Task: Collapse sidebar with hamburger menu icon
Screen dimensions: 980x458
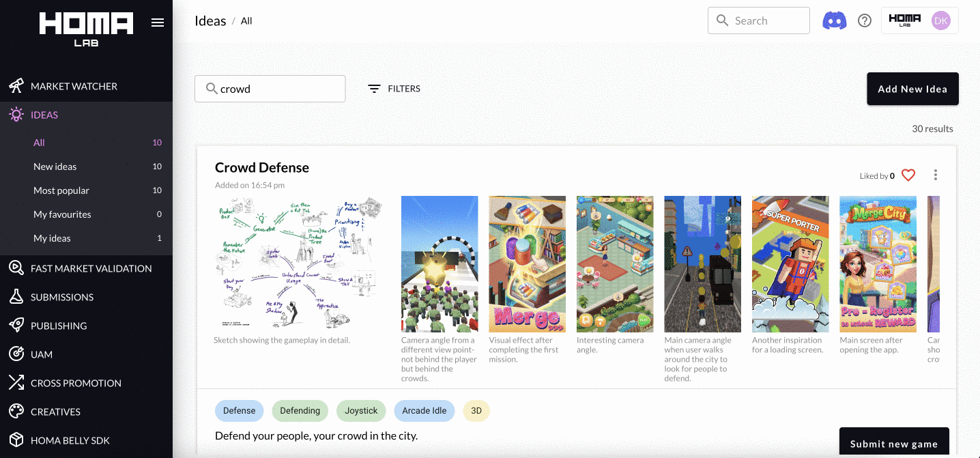Action: tap(158, 23)
